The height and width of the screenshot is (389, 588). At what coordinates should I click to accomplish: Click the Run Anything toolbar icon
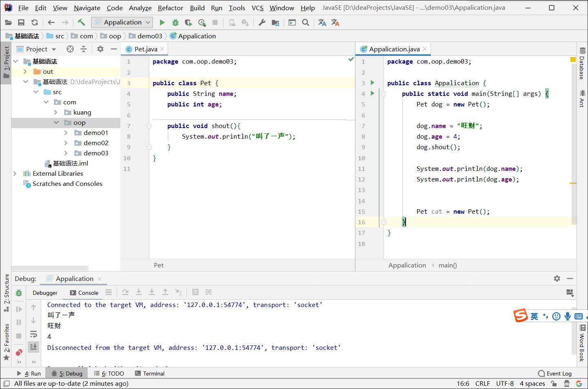pos(292,22)
